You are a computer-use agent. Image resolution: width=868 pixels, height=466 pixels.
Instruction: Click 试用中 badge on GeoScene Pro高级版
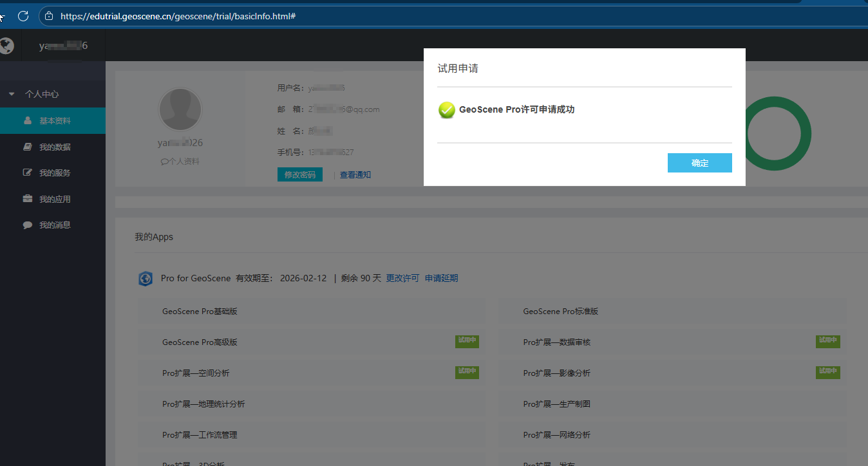point(467,341)
